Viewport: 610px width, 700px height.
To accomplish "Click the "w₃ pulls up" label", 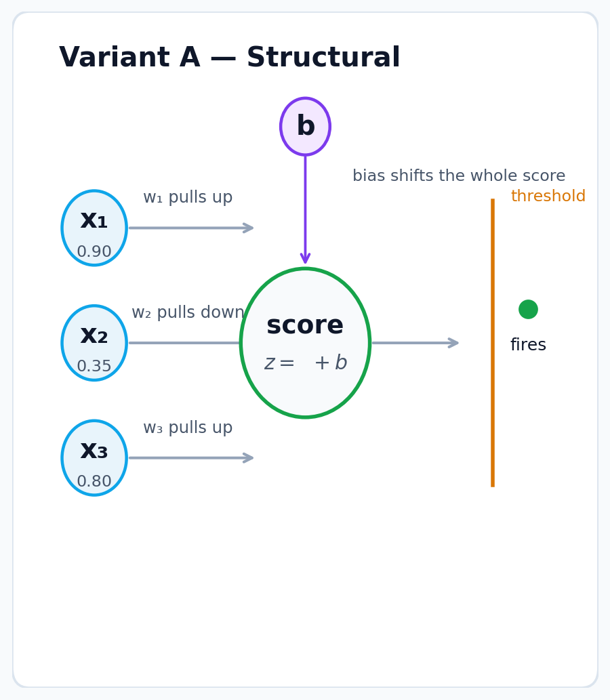I will [x=188, y=428].
